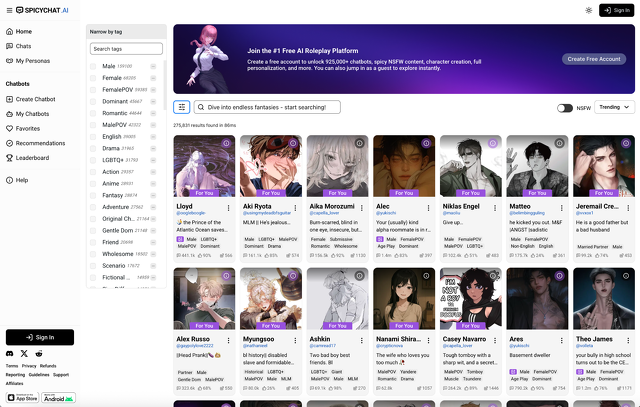Open the hamburger menu icon

point(9,10)
